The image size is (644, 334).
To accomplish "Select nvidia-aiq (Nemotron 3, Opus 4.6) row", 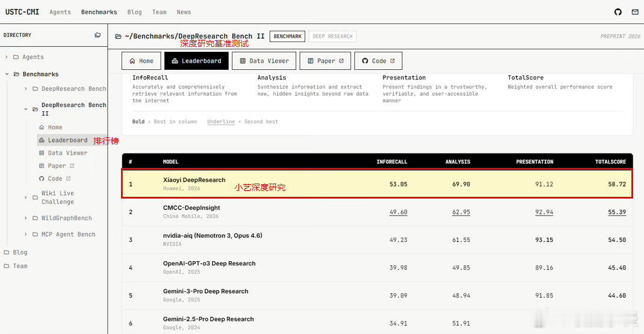I will point(377,240).
